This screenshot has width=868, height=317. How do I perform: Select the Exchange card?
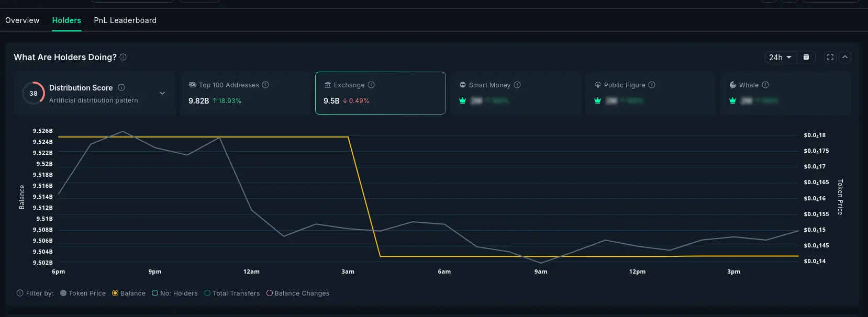click(381, 93)
